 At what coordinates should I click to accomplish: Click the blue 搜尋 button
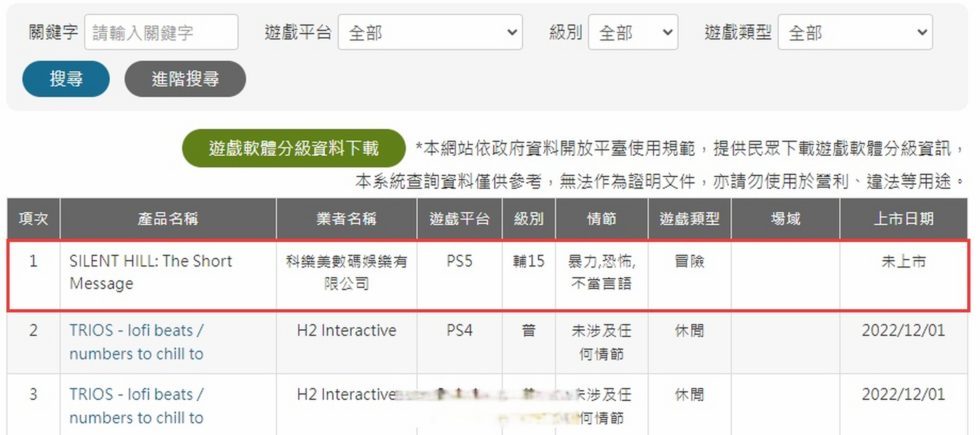tap(66, 79)
